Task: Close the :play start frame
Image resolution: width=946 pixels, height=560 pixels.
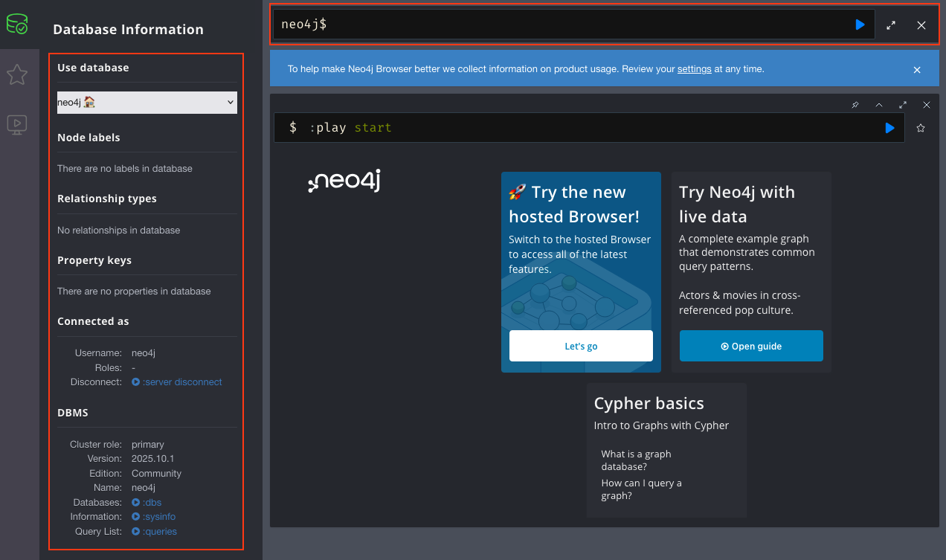Action: (927, 105)
